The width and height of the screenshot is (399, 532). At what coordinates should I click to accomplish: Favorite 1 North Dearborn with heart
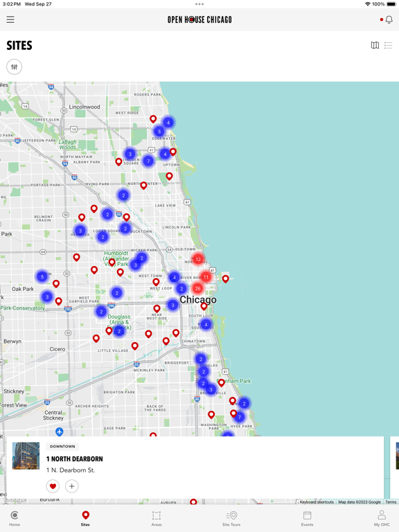tap(53, 486)
